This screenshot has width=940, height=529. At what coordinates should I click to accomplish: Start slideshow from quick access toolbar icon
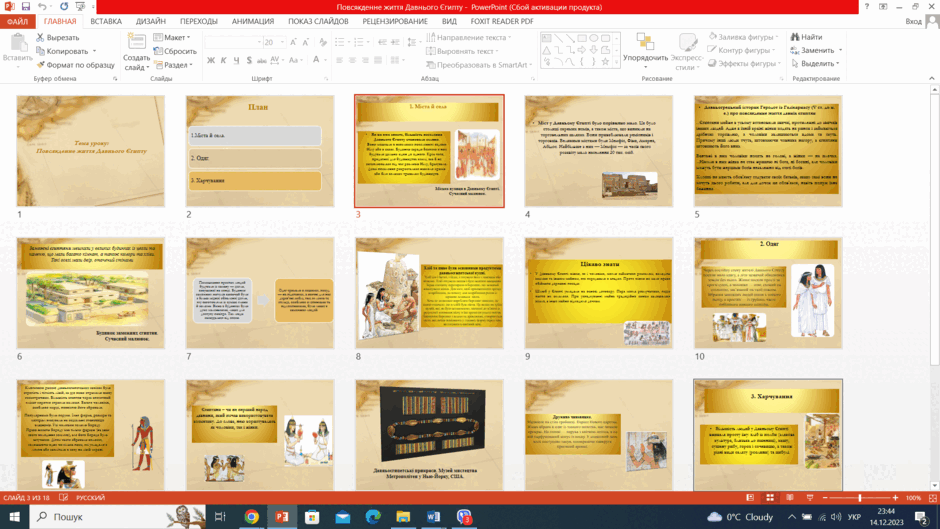click(80, 7)
